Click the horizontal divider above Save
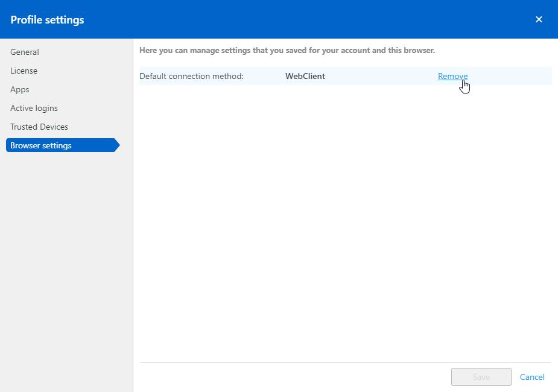The width and height of the screenshot is (558, 392). pos(345,362)
